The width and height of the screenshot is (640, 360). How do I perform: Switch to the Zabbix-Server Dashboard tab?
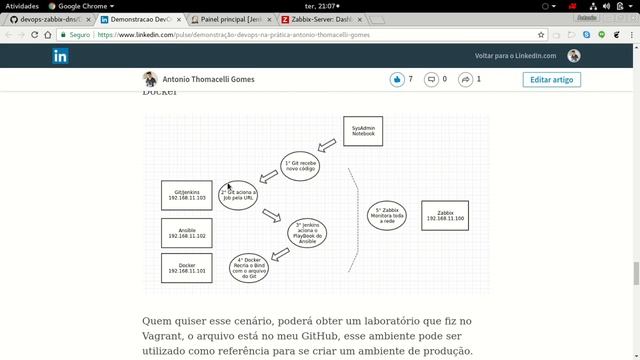pyautogui.click(x=321, y=19)
